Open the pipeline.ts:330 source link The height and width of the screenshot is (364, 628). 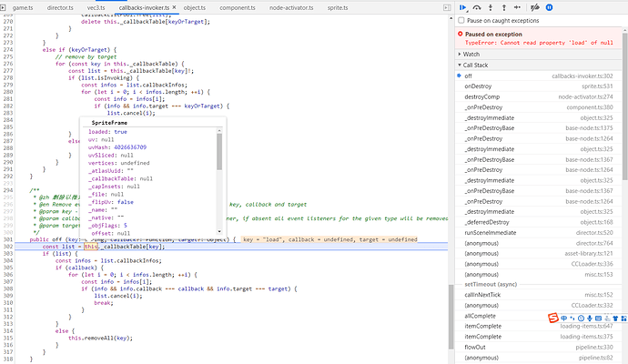[594, 348]
